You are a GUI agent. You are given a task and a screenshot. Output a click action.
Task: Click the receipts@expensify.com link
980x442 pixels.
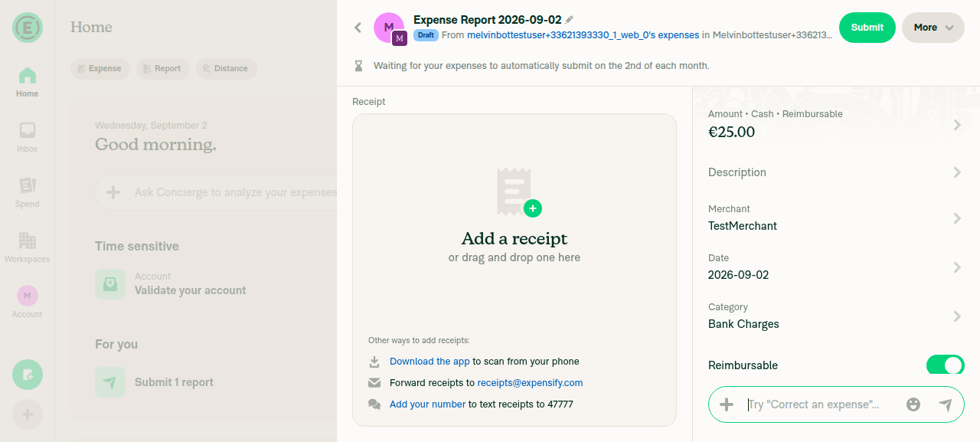coord(530,383)
